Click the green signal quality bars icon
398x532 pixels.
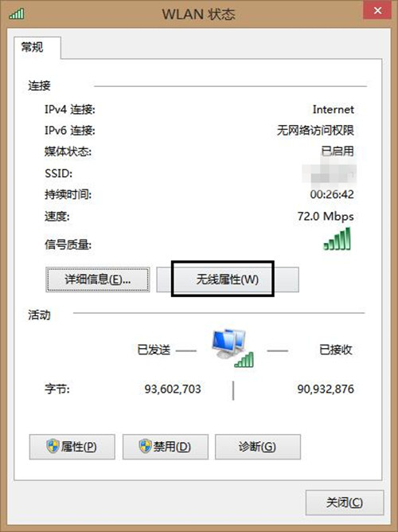337,239
